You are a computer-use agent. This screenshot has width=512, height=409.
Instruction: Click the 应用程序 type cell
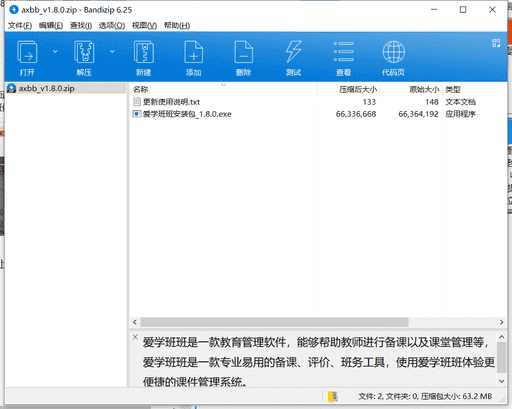460,114
